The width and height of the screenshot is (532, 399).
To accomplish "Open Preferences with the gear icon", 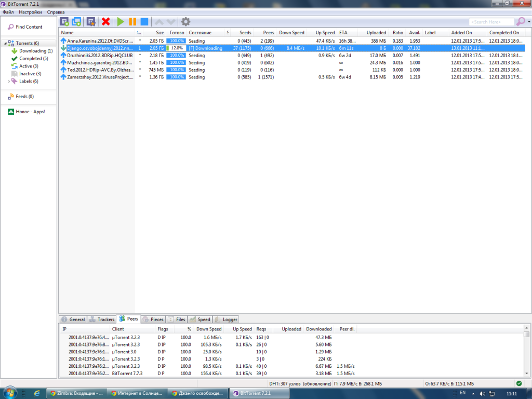I will (x=185, y=22).
